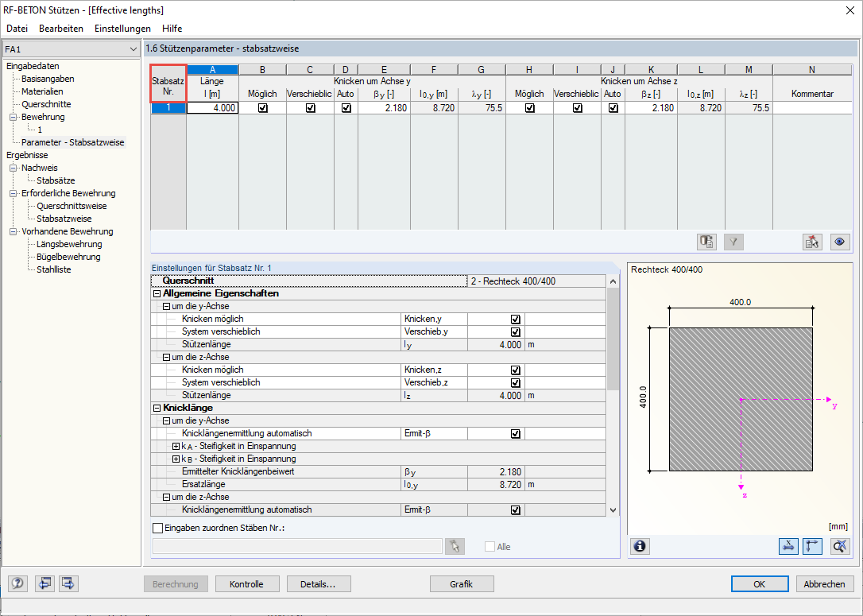Viewport: 863px width, 616px height.
Task: Click the Grafik button
Action: (x=461, y=584)
